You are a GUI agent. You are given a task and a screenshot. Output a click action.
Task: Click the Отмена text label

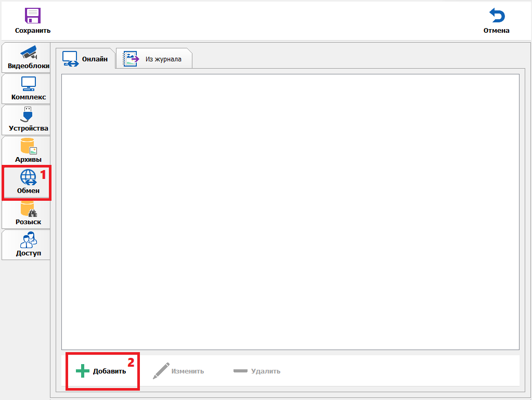pyautogui.click(x=497, y=31)
